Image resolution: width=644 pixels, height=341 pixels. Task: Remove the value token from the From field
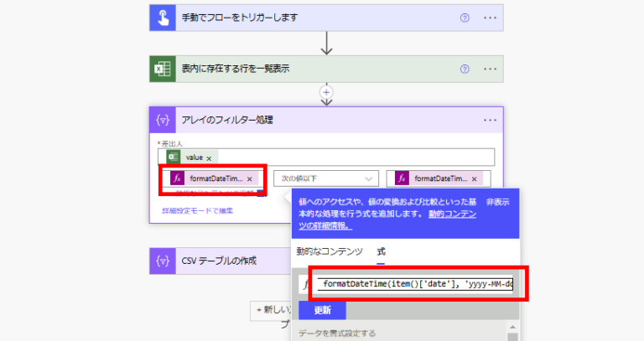[208, 158]
